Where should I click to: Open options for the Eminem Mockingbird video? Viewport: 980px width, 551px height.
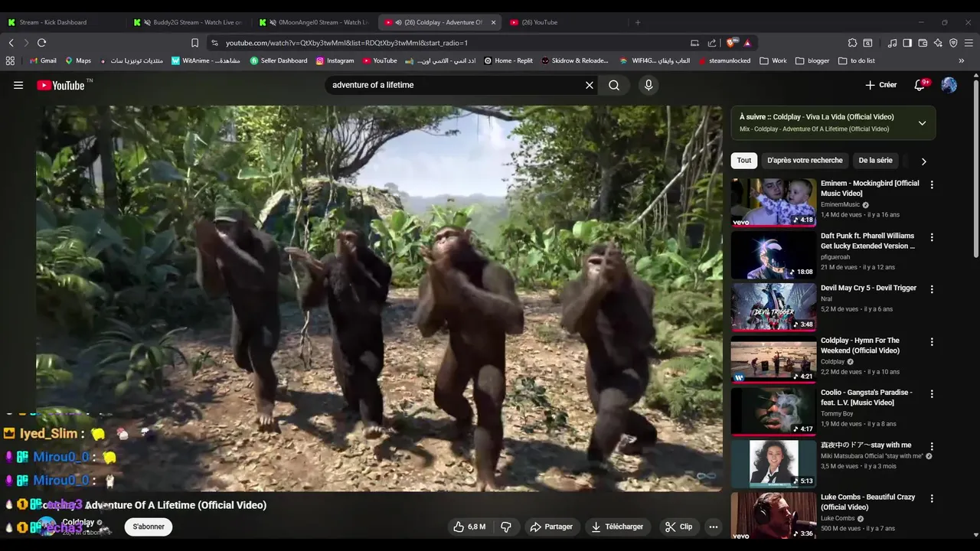(x=932, y=184)
